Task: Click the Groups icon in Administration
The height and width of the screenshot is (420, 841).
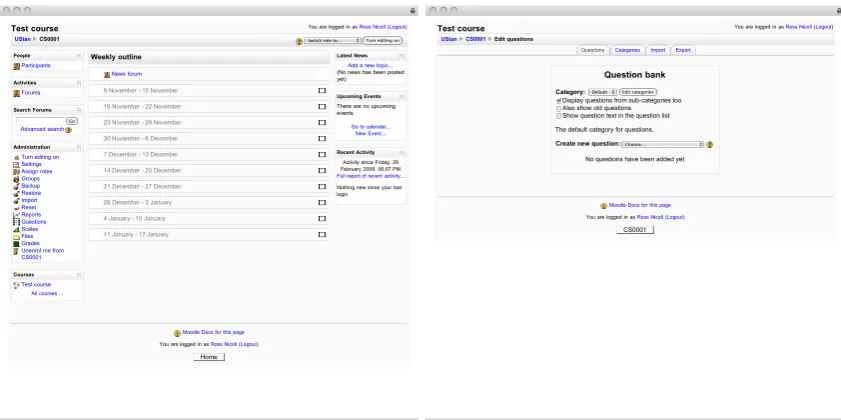Action: [17, 179]
